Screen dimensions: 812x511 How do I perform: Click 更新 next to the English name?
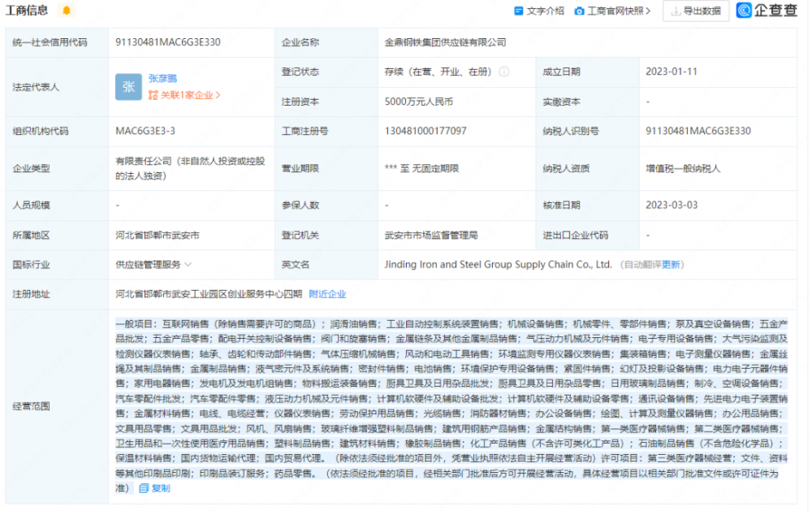point(671,265)
